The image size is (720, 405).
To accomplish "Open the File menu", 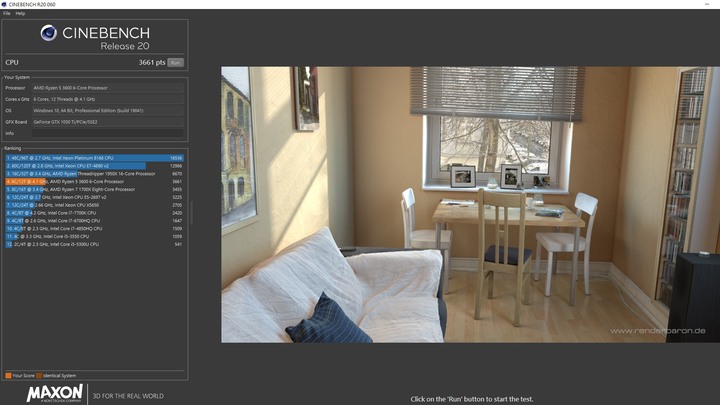I will tap(6, 13).
